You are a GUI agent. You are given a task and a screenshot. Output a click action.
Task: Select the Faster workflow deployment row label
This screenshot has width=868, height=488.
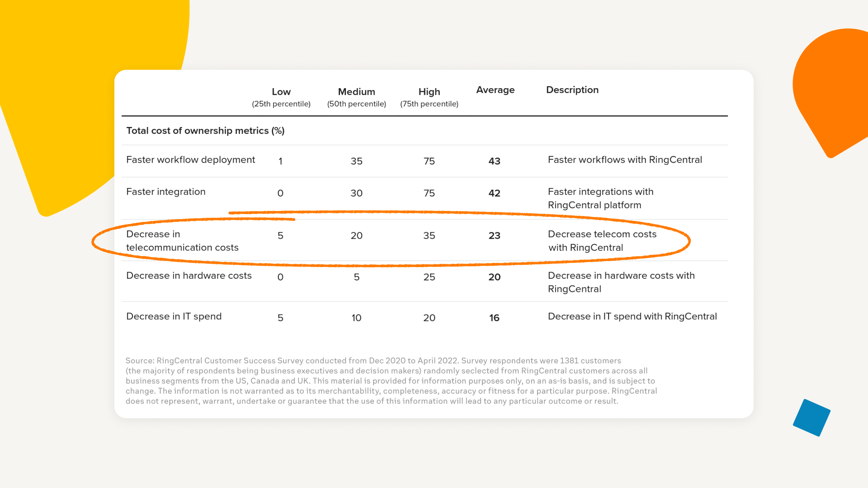[190, 160]
